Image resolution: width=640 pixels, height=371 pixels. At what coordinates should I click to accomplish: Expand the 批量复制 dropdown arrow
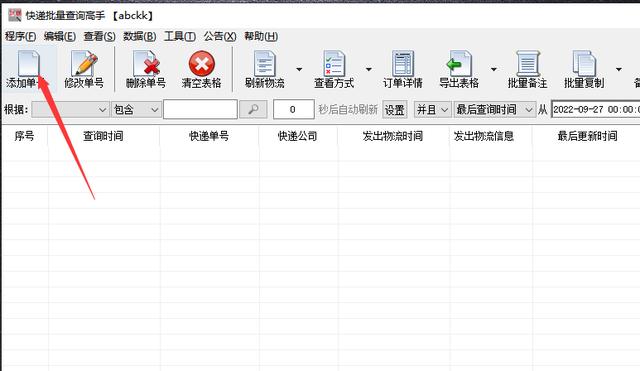619,69
